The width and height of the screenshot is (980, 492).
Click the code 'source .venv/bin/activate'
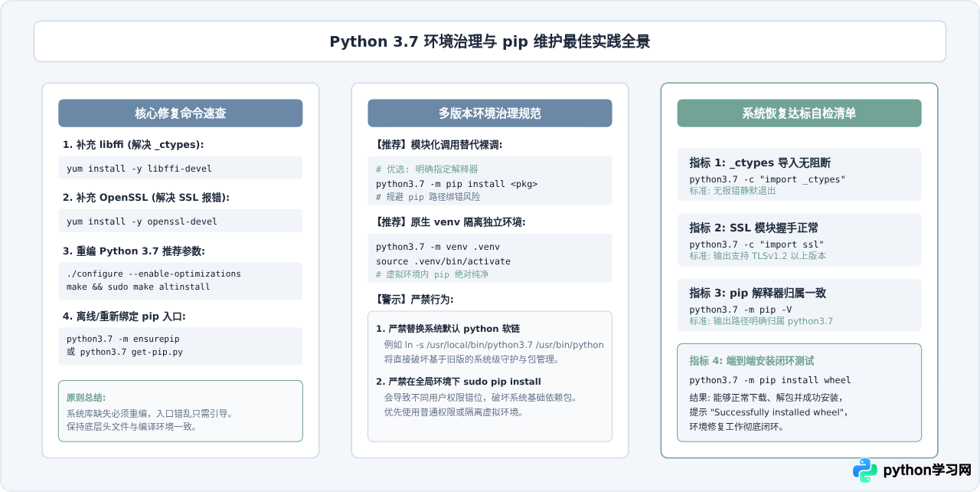(x=443, y=261)
